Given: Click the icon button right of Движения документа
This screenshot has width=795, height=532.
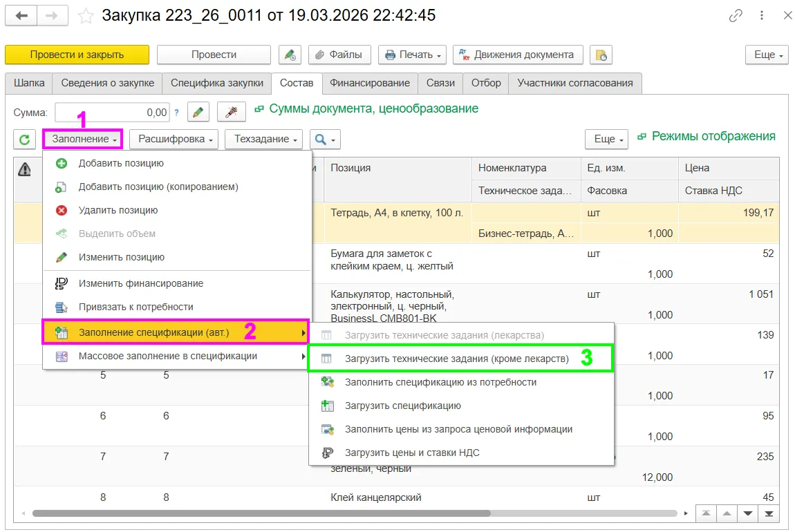Looking at the screenshot, I should 601,55.
